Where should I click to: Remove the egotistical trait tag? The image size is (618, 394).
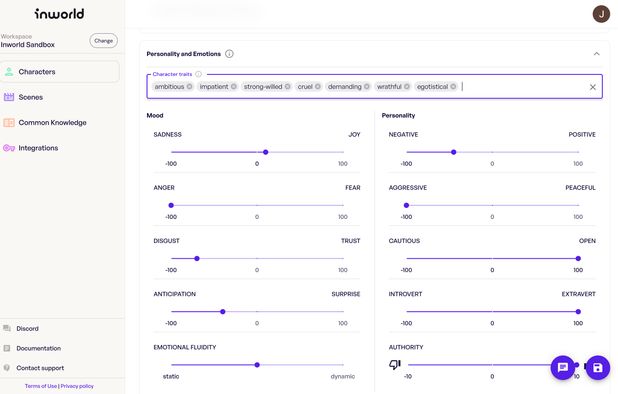click(453, 87)
